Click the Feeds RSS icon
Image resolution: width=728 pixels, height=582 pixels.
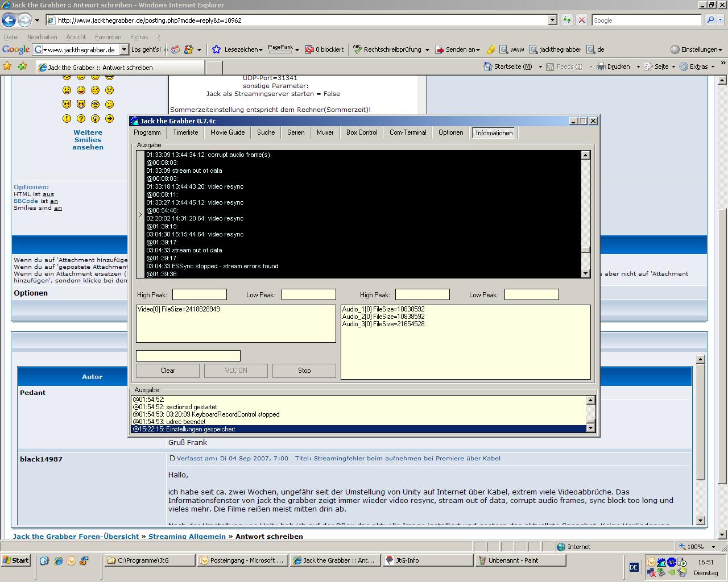tap(550, 66)
